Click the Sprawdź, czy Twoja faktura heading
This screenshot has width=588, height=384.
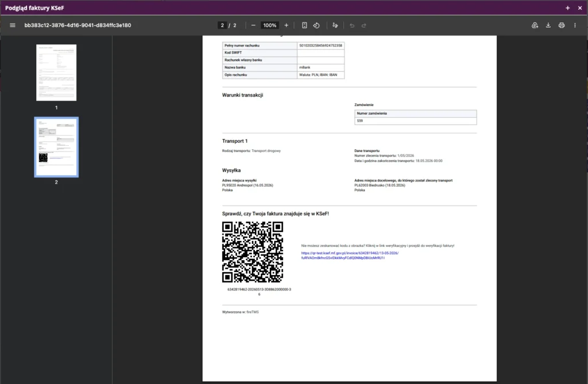coord(275,214)
